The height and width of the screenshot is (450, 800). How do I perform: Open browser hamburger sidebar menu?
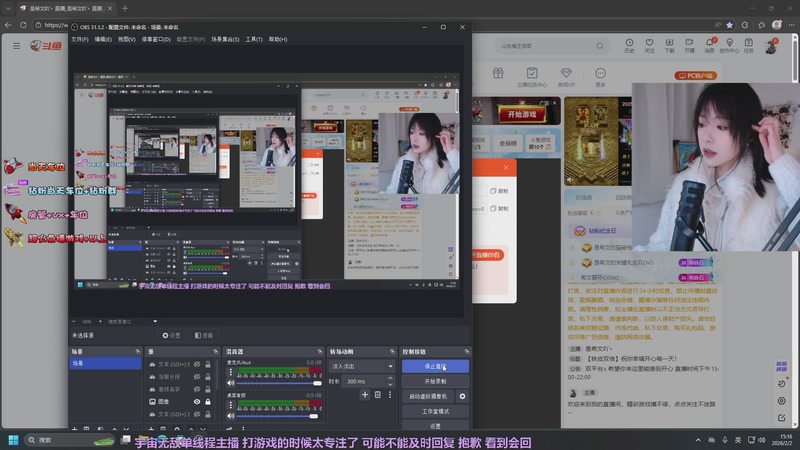tap(17, 46)
